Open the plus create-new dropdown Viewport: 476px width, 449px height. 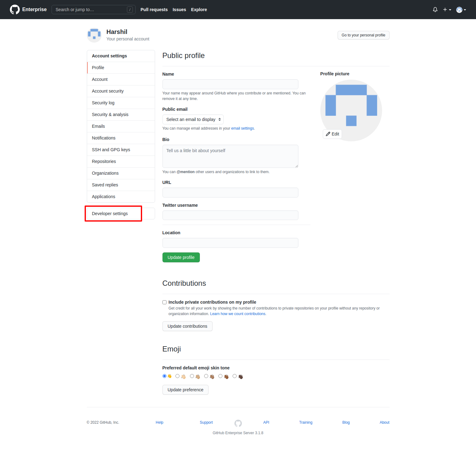(x=447, y=10)
